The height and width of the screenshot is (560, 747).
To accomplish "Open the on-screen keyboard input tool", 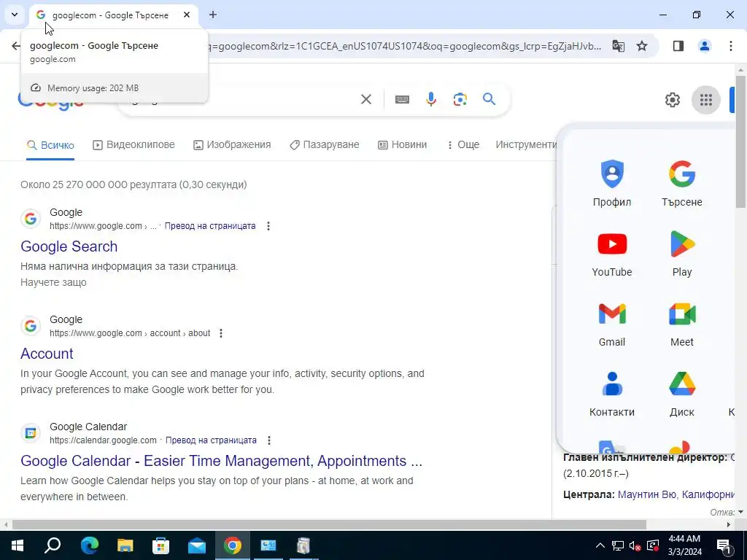I will [x=402, y=99].
